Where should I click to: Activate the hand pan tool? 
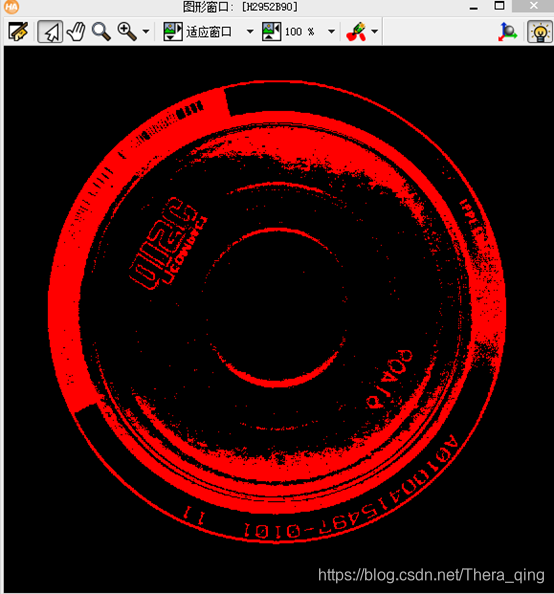76,31
